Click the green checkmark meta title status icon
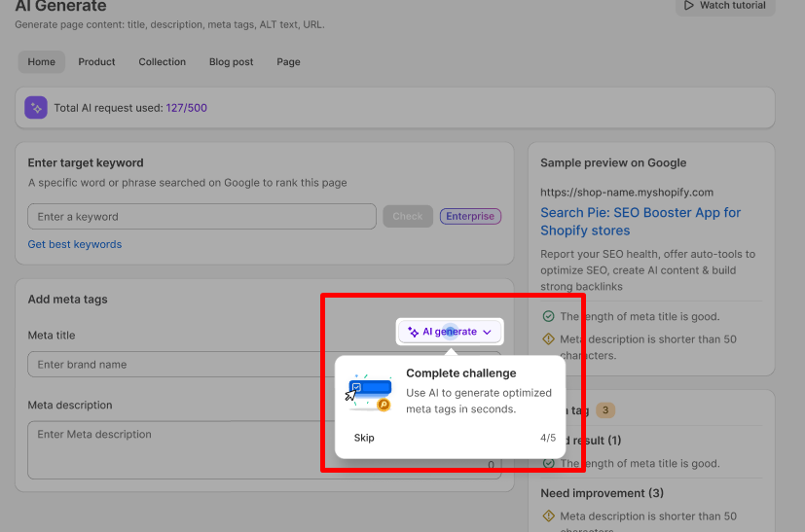Image resolution: width=805 pixels, height=532 pixels. [x=548, y=316]
